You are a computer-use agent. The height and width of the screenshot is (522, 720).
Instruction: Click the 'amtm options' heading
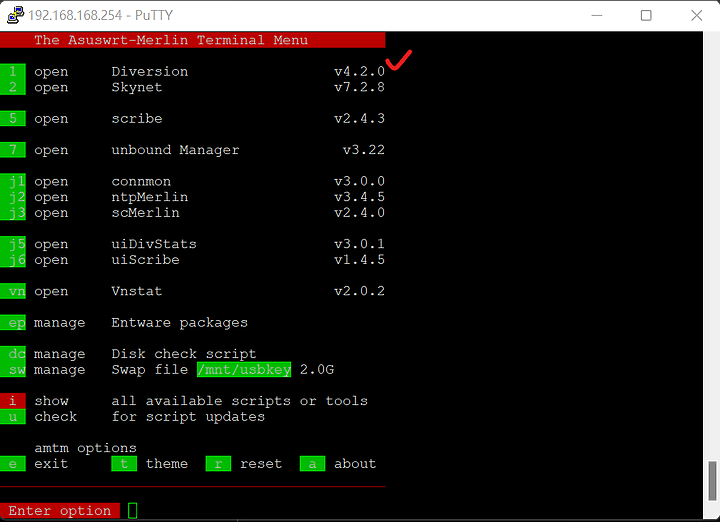pyautogui.click(x=85, y=448)
